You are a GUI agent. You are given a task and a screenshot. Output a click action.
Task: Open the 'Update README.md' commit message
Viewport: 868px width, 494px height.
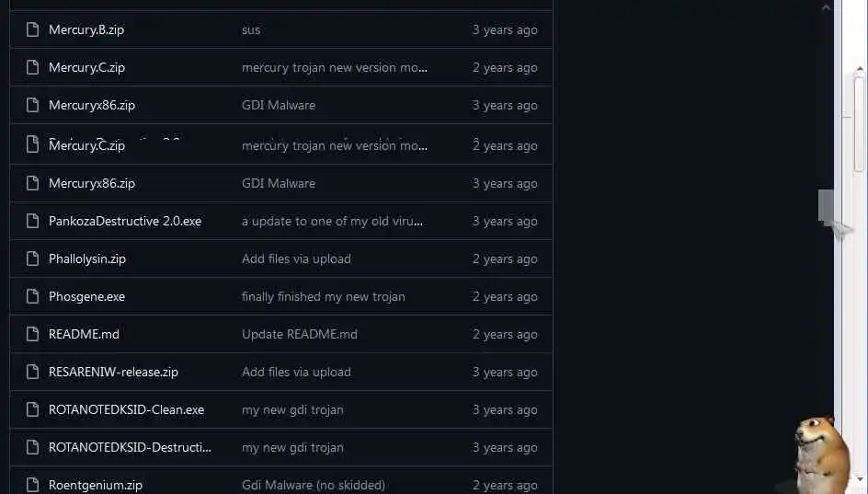299,334
